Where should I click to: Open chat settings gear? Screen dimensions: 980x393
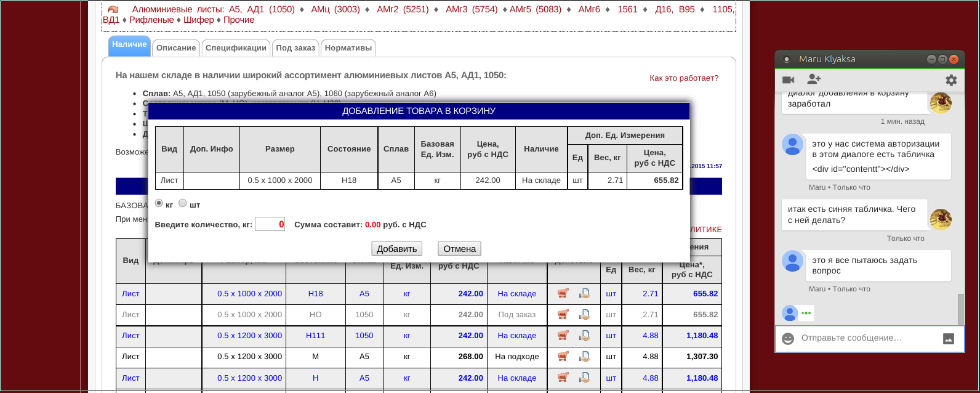(951, 80)
